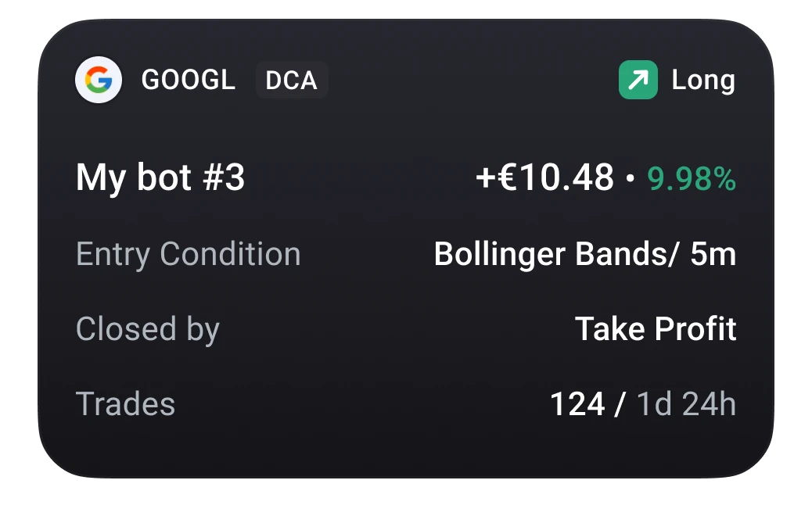Click the green Long arrow icon
This screenshot has width=812, height=516.
638,80
